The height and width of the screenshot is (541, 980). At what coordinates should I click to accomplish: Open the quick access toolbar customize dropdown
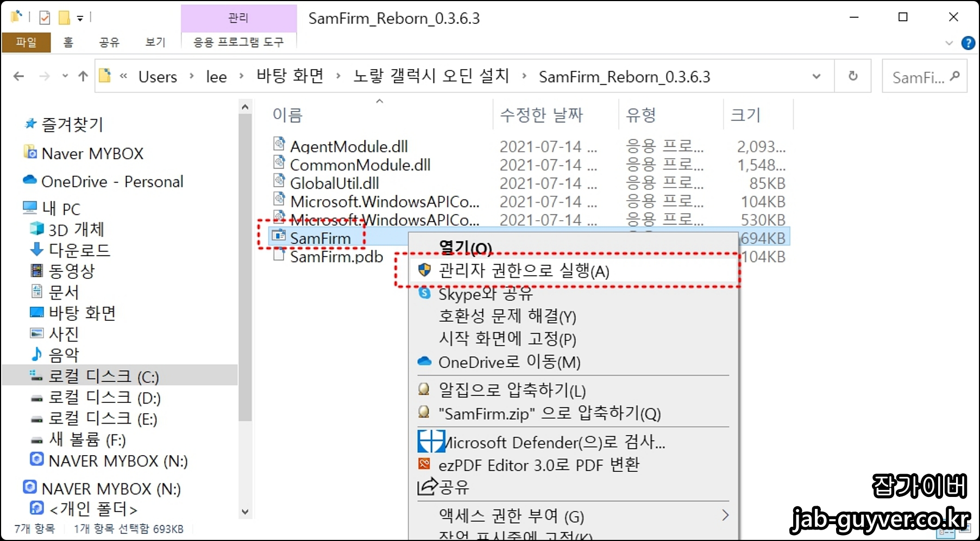coord(80,18)
